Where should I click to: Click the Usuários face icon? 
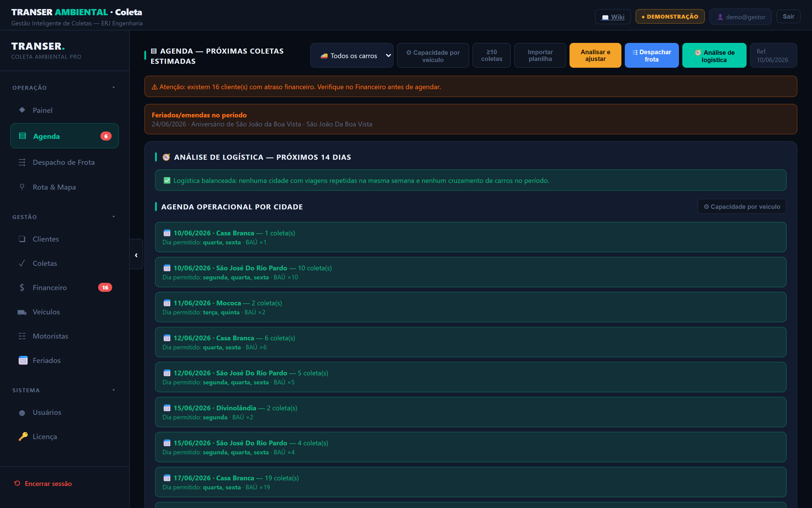point(22,413)
